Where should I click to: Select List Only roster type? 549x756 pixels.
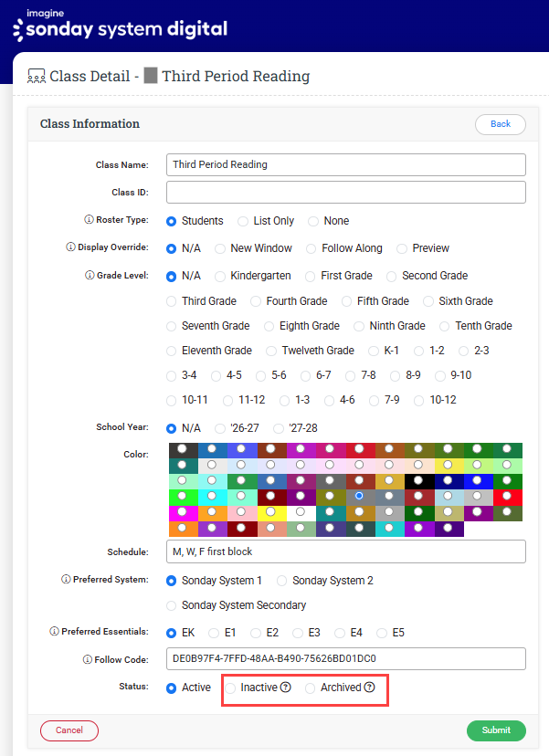[x=243, y=221]
